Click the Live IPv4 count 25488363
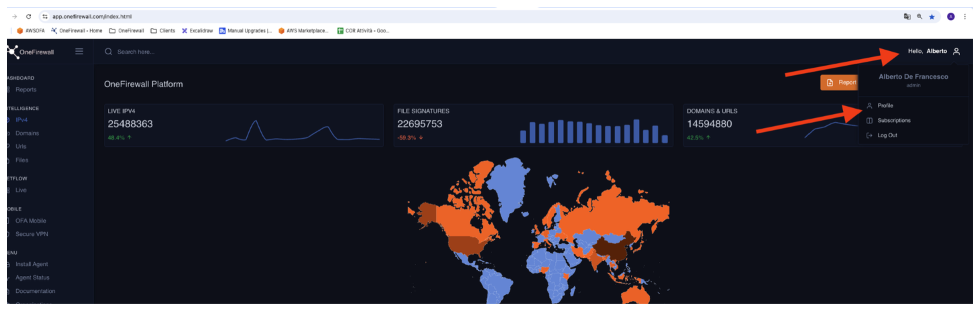This screenshot has height=311, width=980. pyautogui.click(x=130, y=124)
